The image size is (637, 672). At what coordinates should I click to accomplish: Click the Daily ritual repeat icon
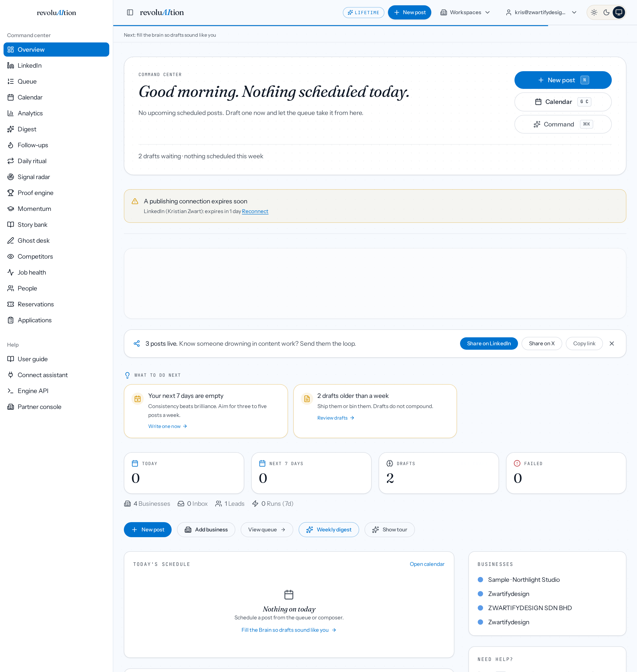click(11, 161)
